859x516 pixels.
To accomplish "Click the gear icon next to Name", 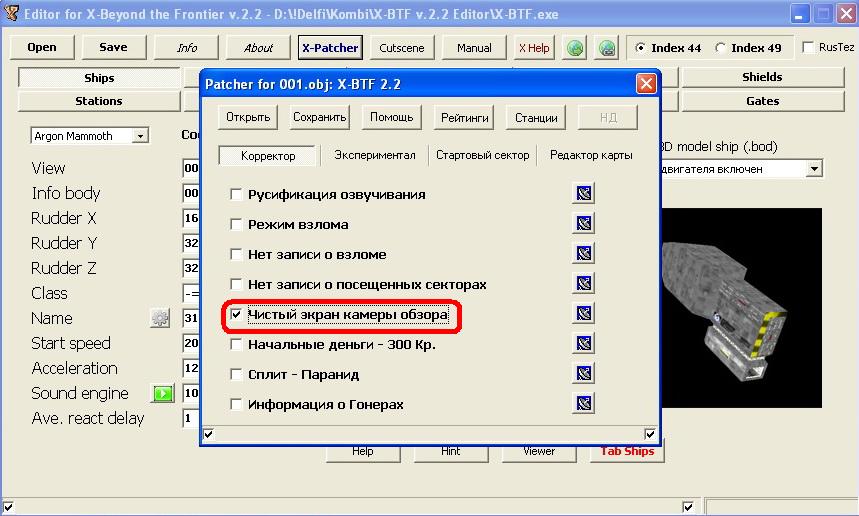I will click(160, 318).
